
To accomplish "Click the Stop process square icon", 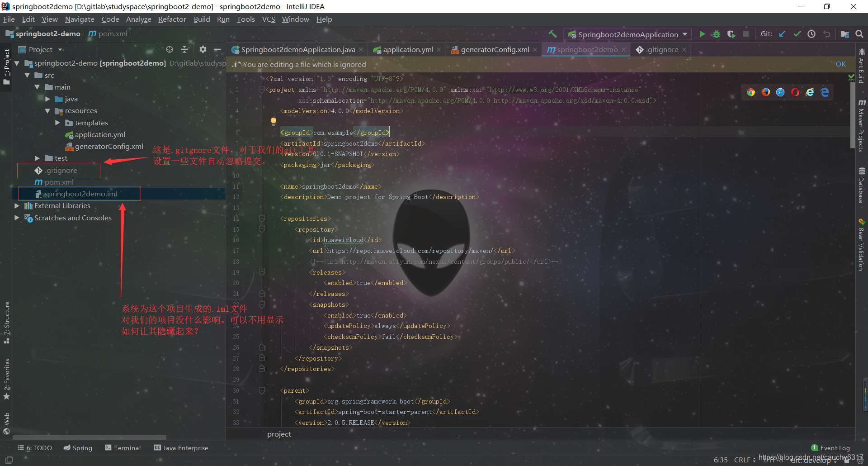I will tap(746, 34).
